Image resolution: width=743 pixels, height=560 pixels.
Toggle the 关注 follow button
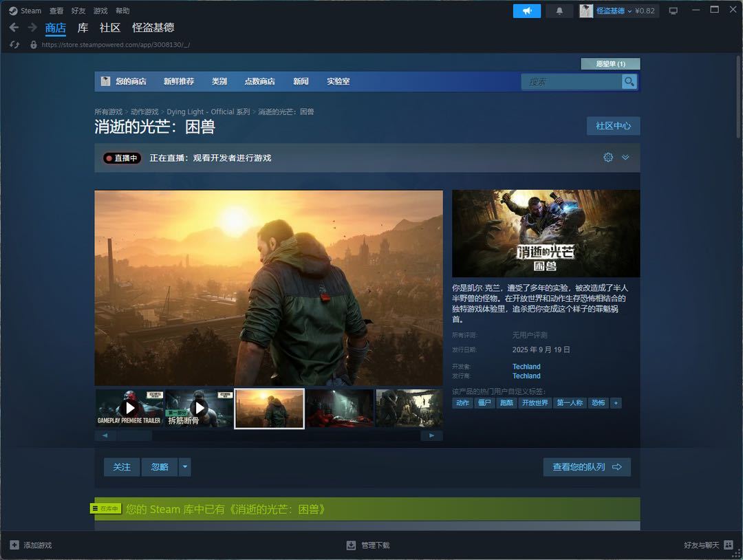[122, 467]
